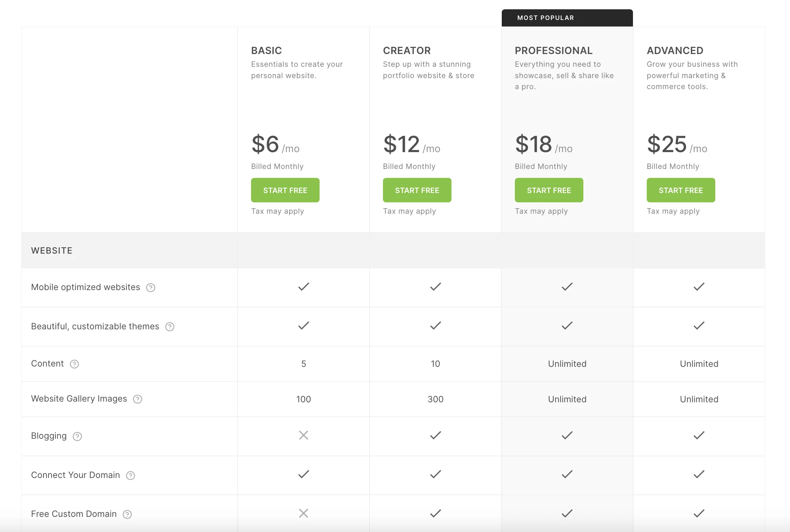Click the $12 /mo price

point(412,145)
